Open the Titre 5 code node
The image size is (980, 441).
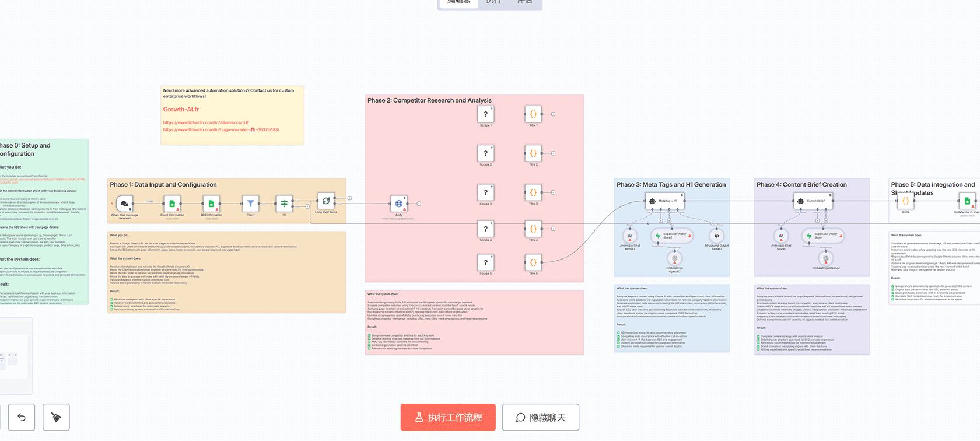click(533, 262)
